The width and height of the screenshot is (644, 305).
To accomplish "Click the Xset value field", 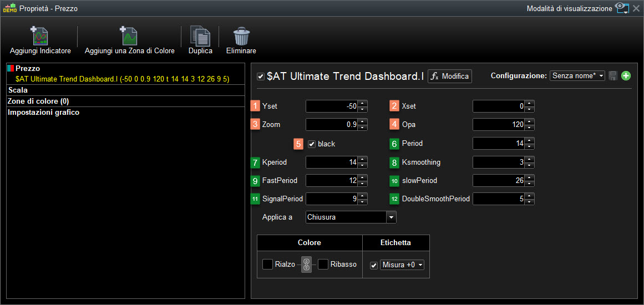I will pyautogui.click(x=499, y=106).
